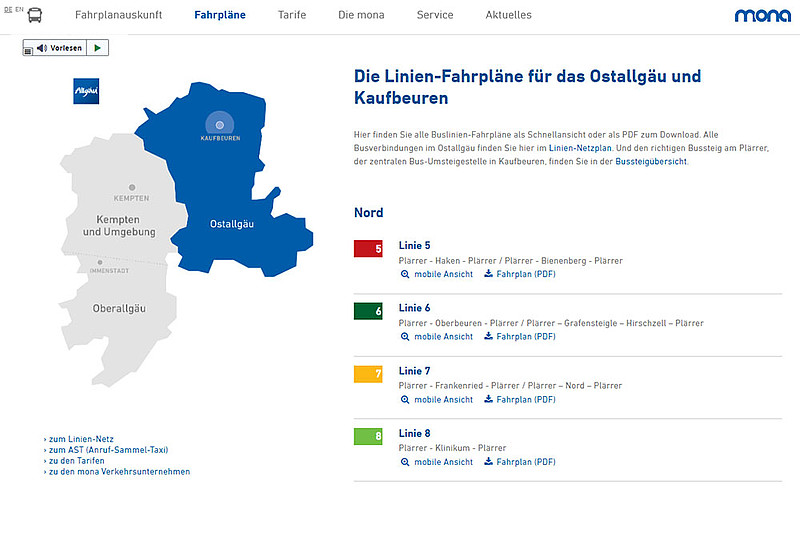Click the red Linie 5 badge
This screenshot has height=533, width=800.
coord(368,248)
